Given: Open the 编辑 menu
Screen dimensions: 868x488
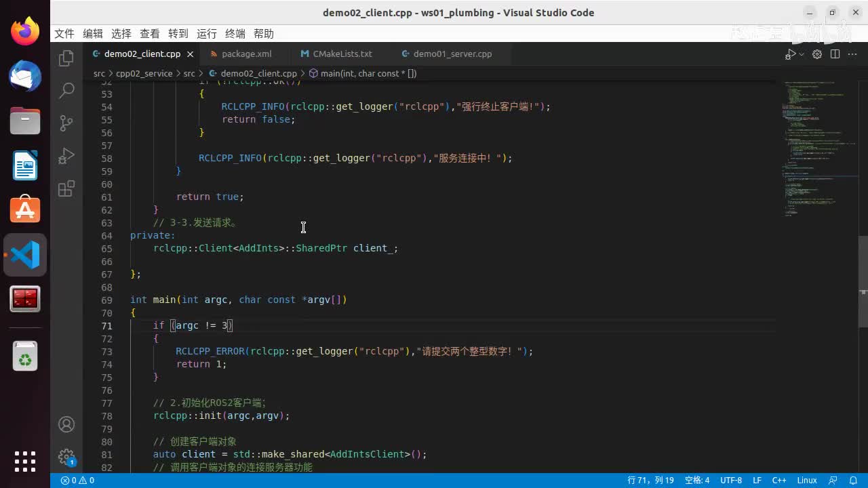Looking at the screenshot, I should (x=93, y=34).
